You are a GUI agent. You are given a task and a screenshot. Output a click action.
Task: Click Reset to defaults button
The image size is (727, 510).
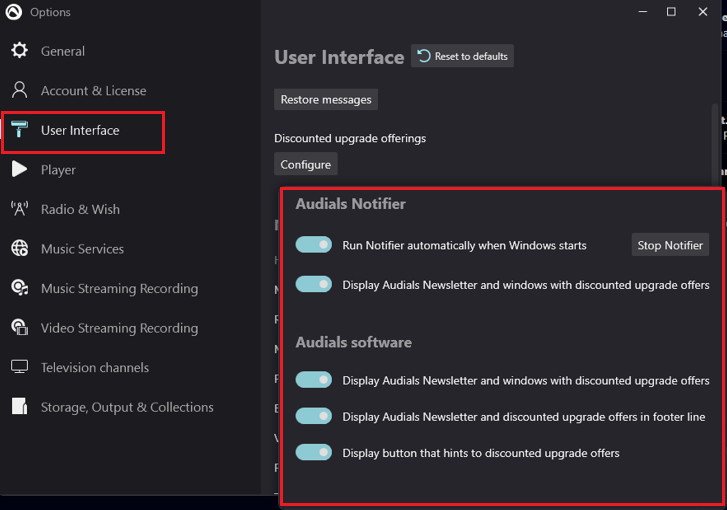pos(462,56)
